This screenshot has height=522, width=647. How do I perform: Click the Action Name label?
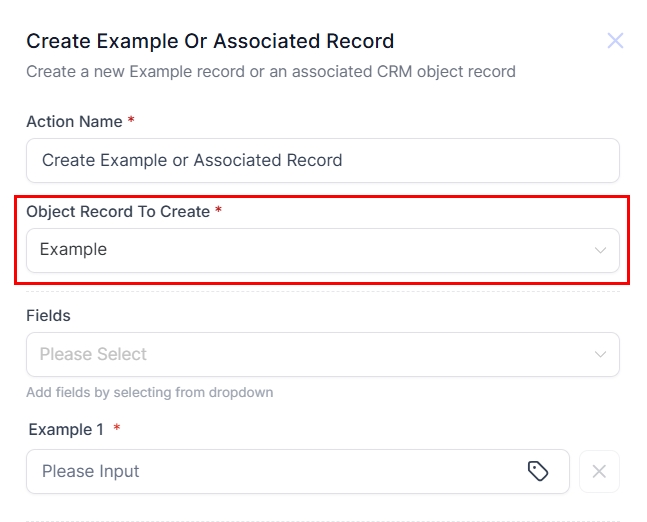coord(74,121)
